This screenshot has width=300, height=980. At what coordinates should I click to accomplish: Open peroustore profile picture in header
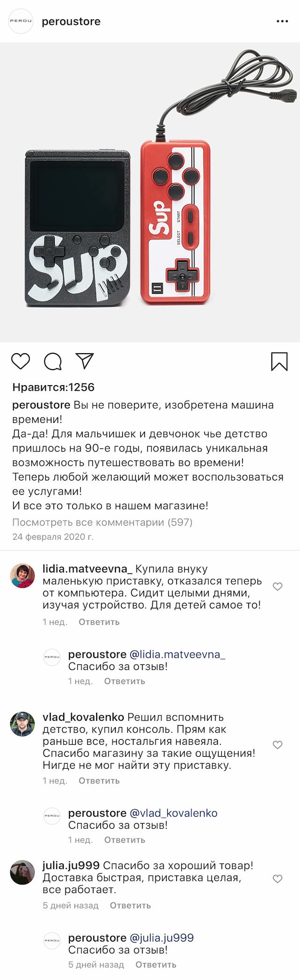pyautogui.click(x=22, y=22)
